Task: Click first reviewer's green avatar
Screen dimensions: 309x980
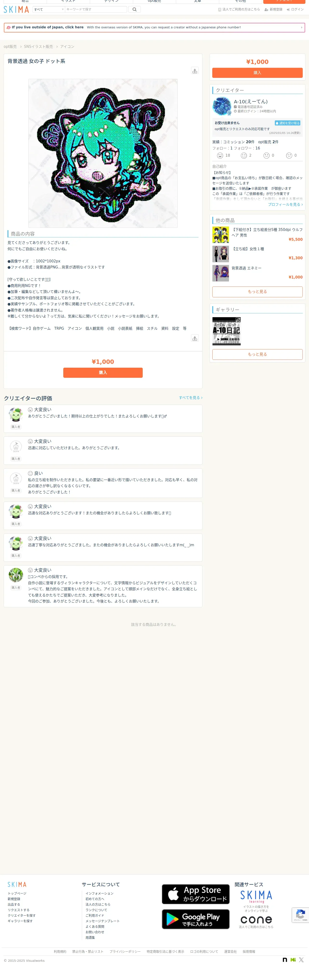Action: click(16, 415)
